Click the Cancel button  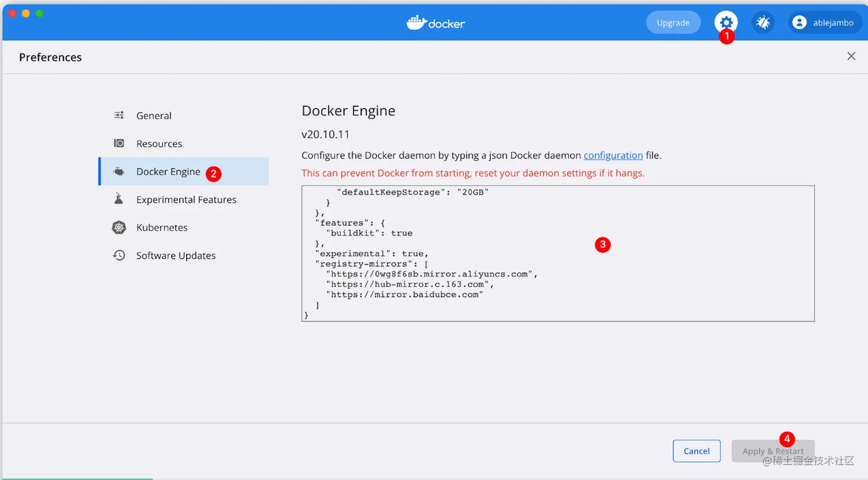[x=696, y=451]
